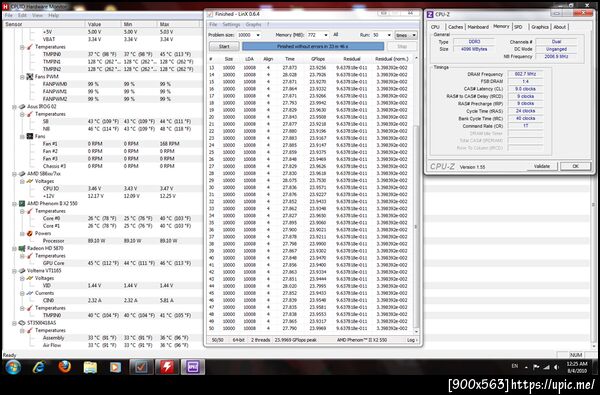Screen dimensions: 600x395
Task: Launch Firefox from the taskbar
Action: (x=65, y=367)
